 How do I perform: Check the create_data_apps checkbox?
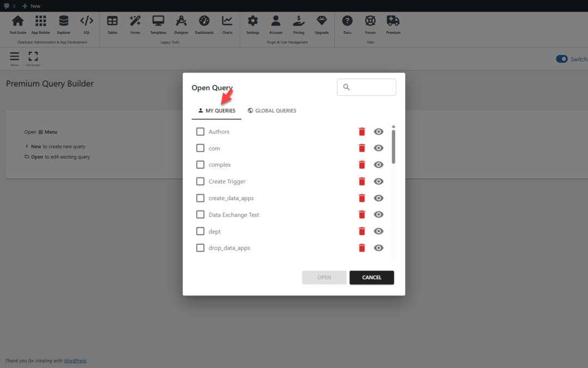(x=200, y=198)
